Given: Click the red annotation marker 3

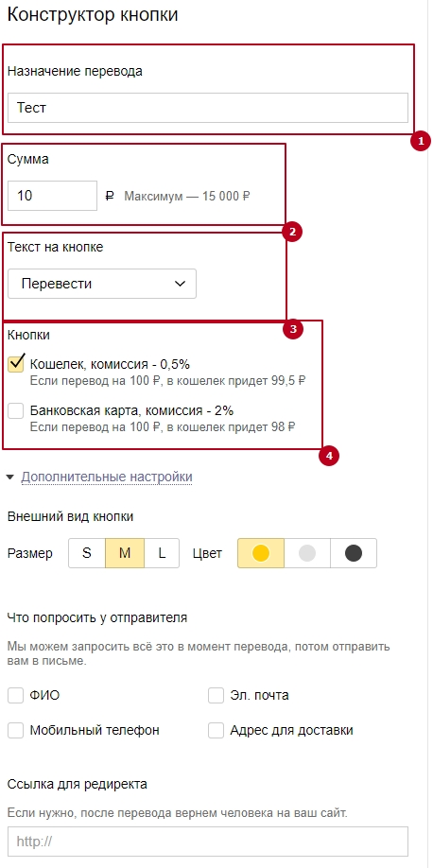Looking at the screenshot, I should [x=293, y=329].
